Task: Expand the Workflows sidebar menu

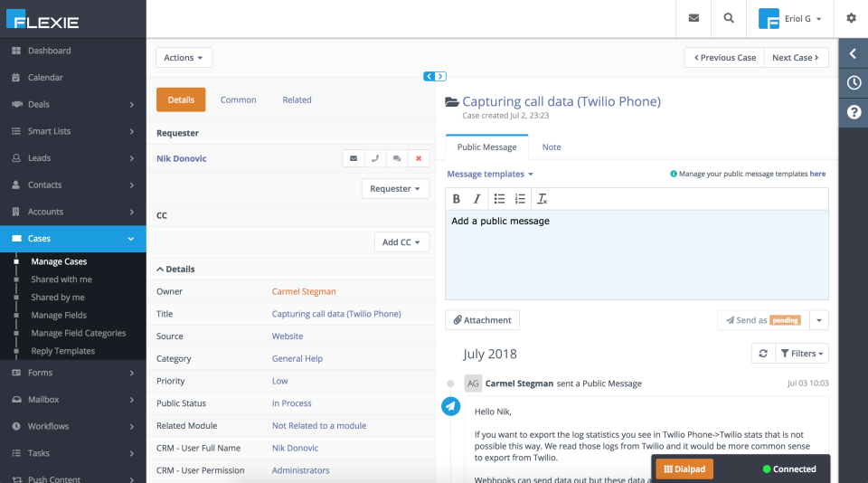Action: 73,427
